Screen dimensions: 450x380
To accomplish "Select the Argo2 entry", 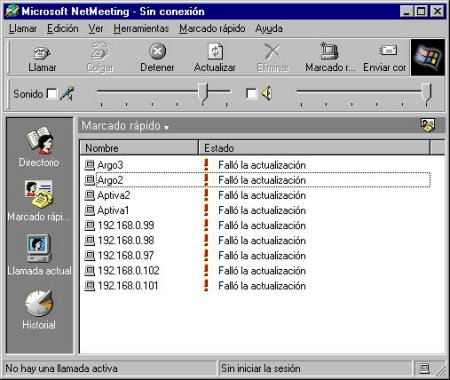I will [x=110, y=180].
